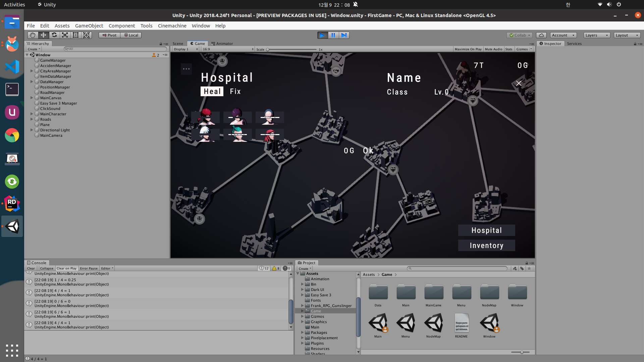Open the in-game three dots menu
The height and width of the screenshot is (362, 644).
coord(186,69)
